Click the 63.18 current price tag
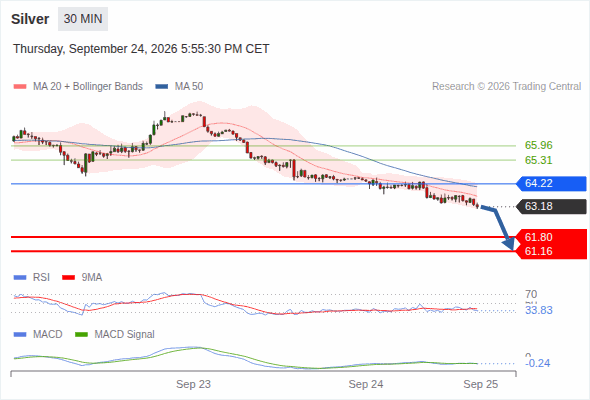 tap(551, 207)
